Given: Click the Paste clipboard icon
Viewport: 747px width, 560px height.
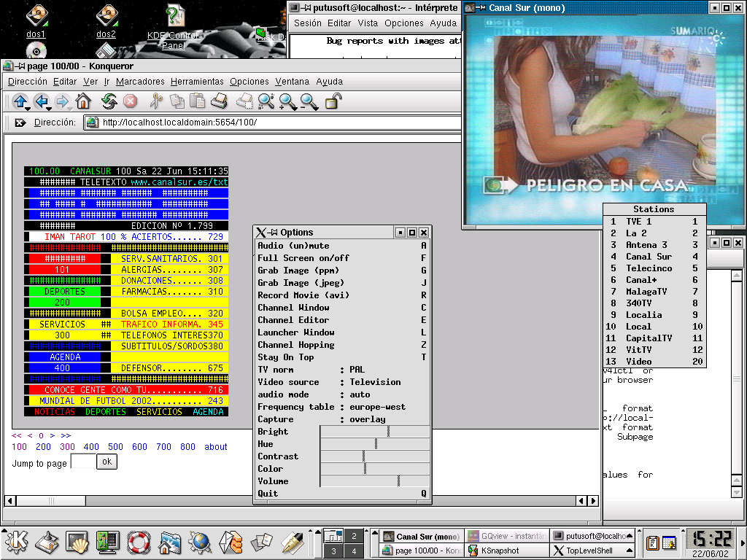Looking at the screenshot, I should pos(197,101).
